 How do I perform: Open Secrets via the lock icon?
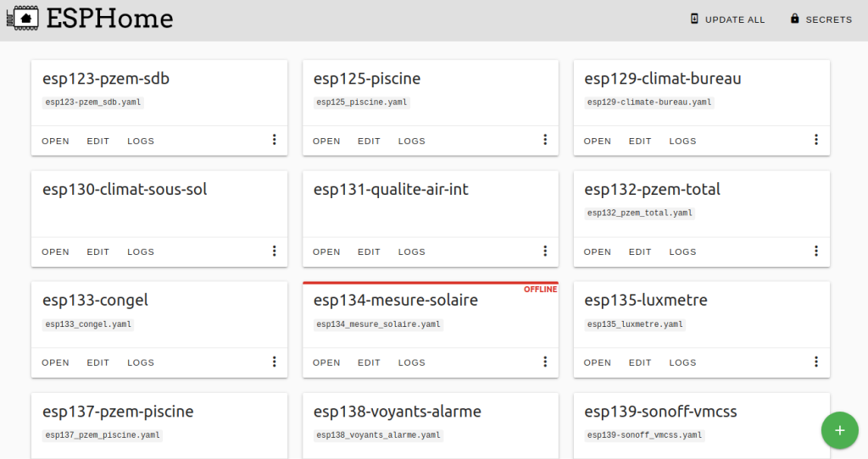click(794, 19)
